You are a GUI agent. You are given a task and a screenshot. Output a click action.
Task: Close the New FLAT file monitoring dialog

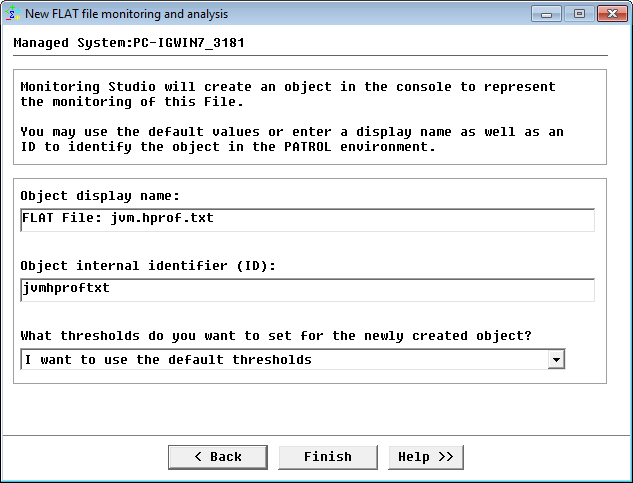click(609, 14)
